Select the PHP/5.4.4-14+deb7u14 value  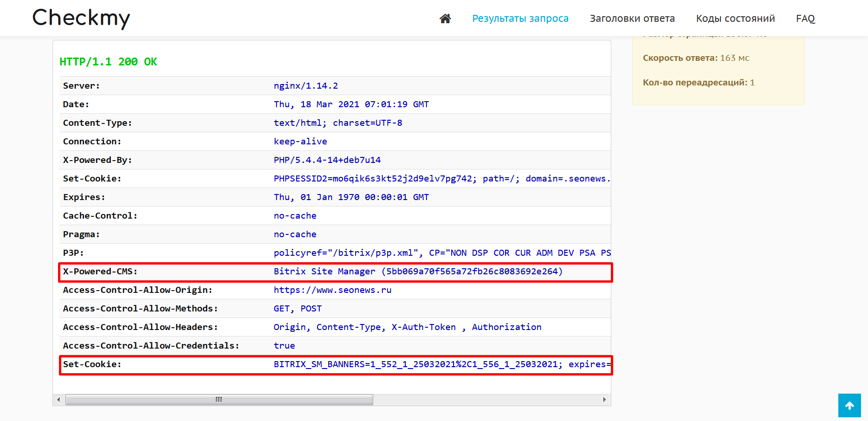(x=327, y=160)
